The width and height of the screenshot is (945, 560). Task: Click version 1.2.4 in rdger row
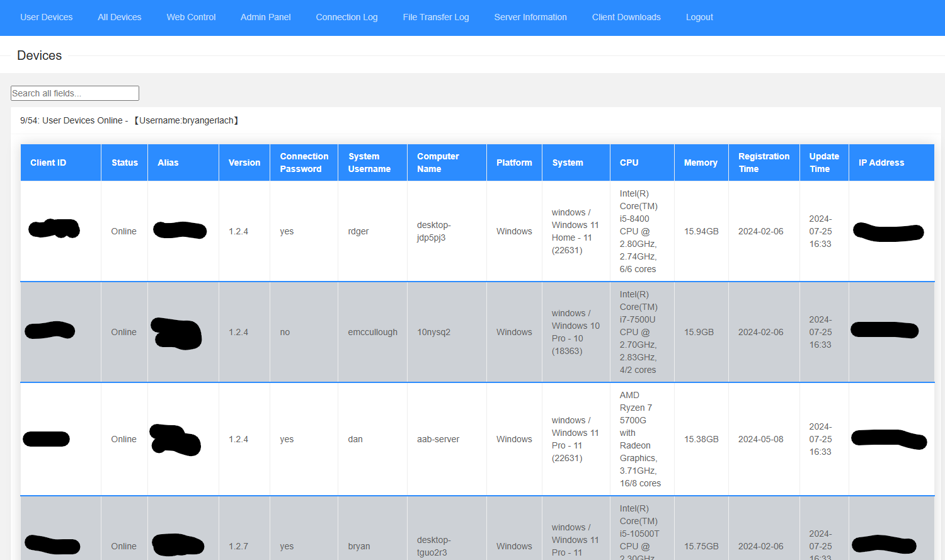point(238,231)
